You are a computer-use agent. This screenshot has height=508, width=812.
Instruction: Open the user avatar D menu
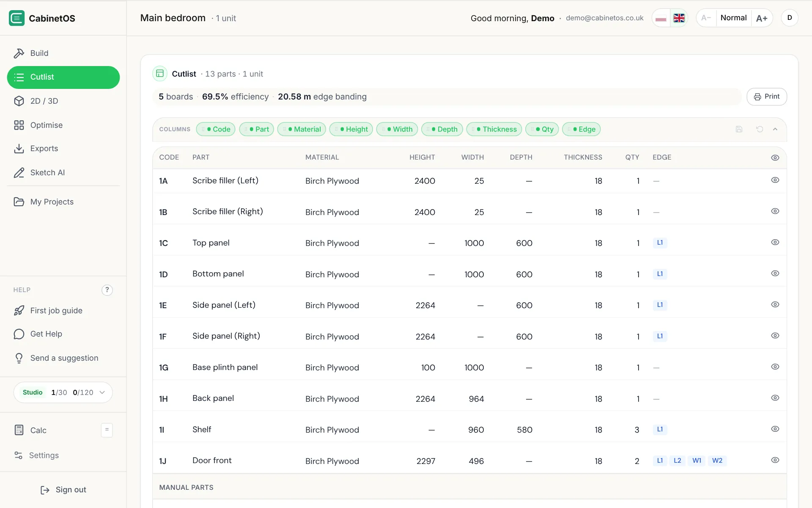(789, 18)
